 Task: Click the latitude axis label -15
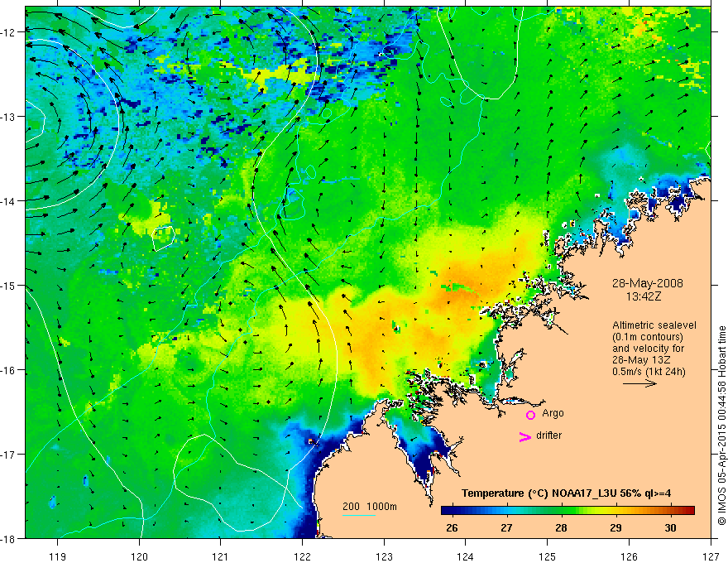(8, 286)
